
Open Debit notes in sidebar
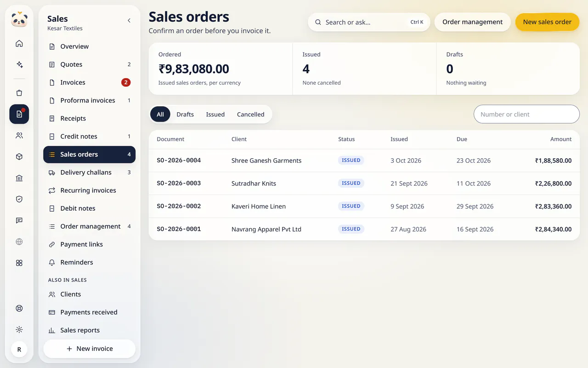pos(89,208)
